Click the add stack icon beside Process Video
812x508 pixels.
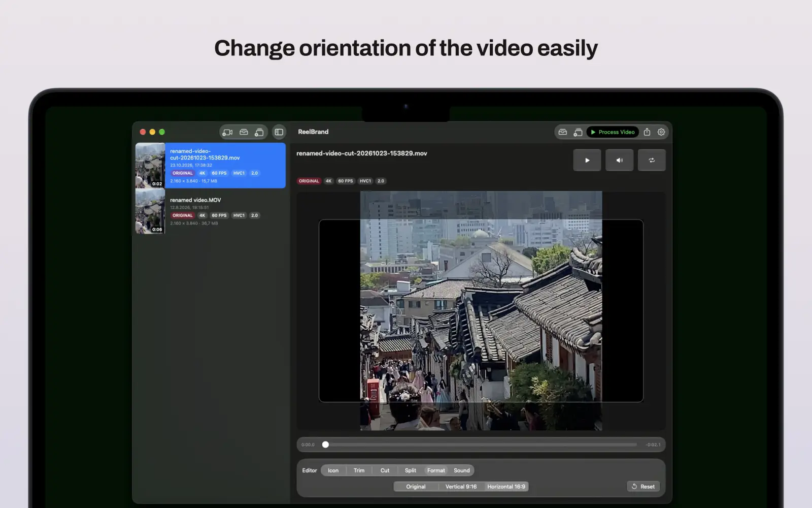coord(578,132)
